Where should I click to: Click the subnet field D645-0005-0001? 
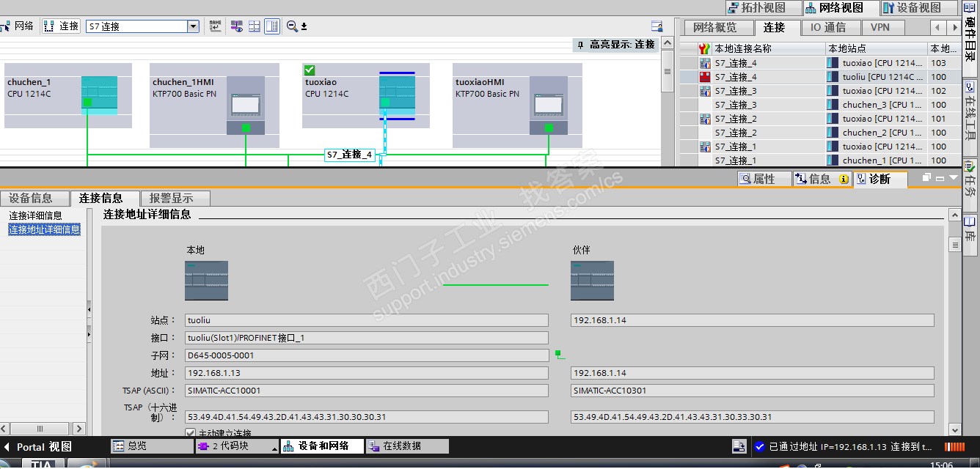367,355
